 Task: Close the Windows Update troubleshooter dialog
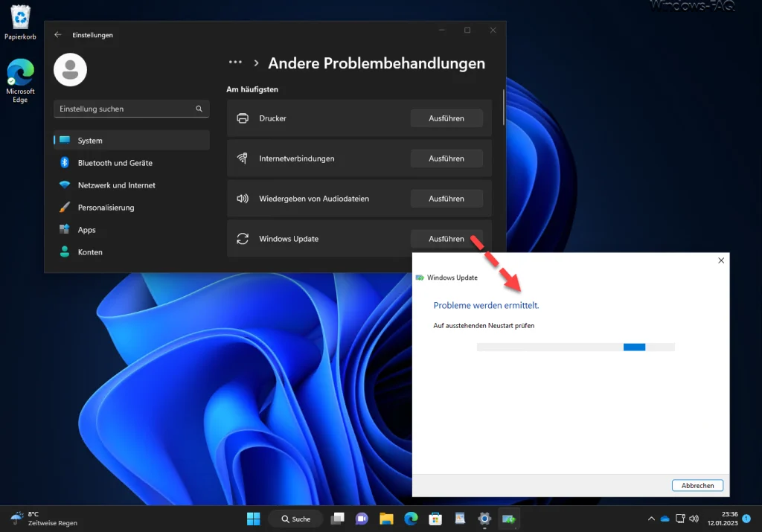click(x=721, y=260)
